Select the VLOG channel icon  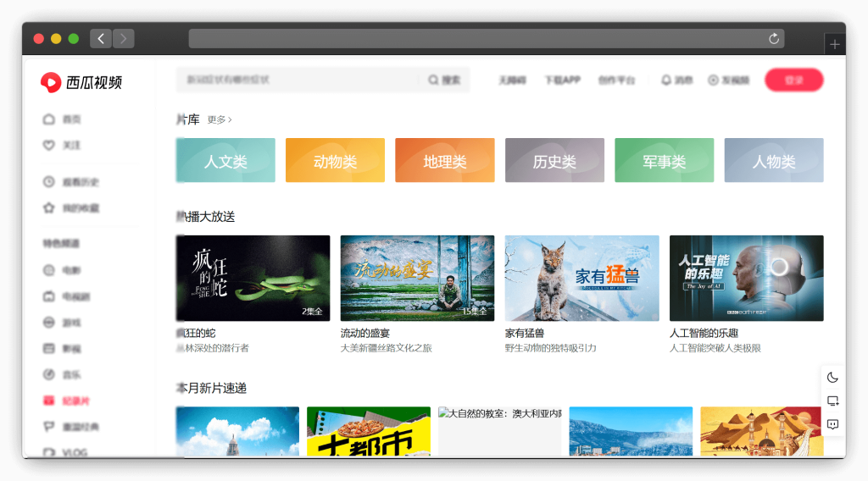click(48, 452)
